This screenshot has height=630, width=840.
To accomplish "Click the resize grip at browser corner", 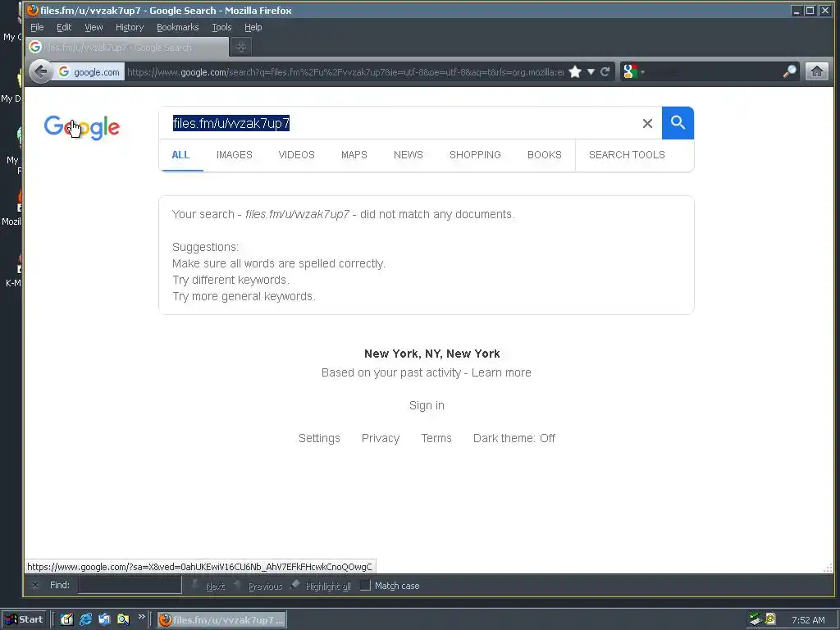I will click(829, 568).
